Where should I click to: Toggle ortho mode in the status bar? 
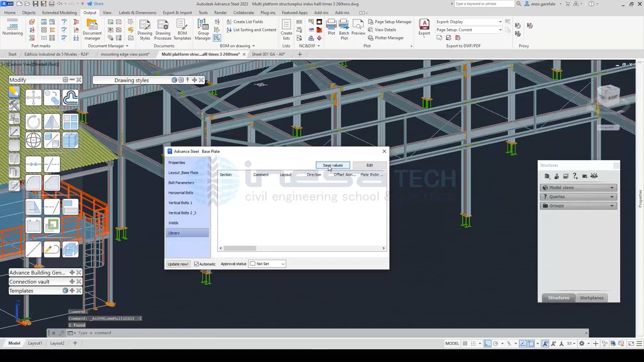(x=487, y=344)
